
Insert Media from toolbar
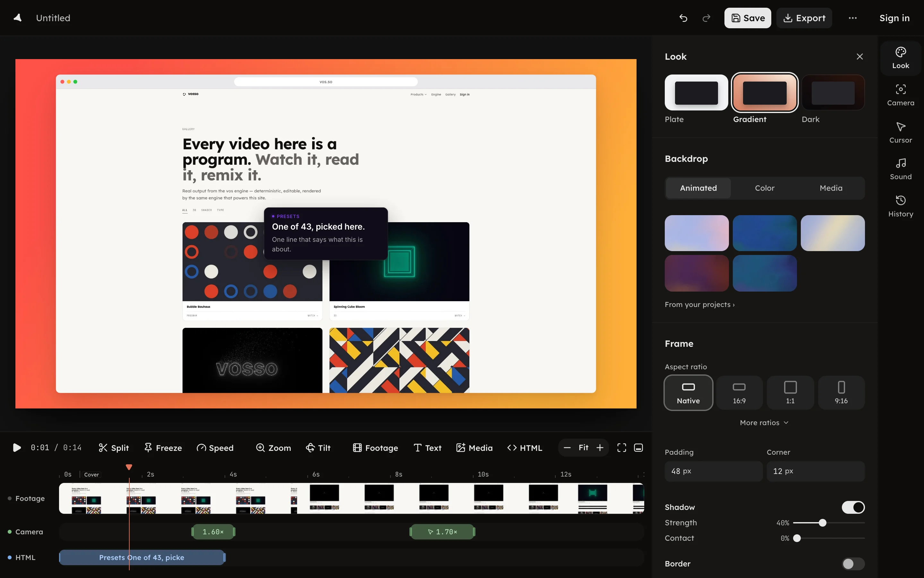click(x=474, y=448)
